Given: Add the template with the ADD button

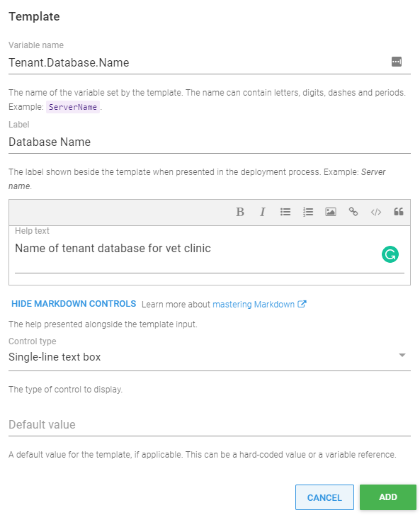Looking at the screenshot, I should (388, 497).
